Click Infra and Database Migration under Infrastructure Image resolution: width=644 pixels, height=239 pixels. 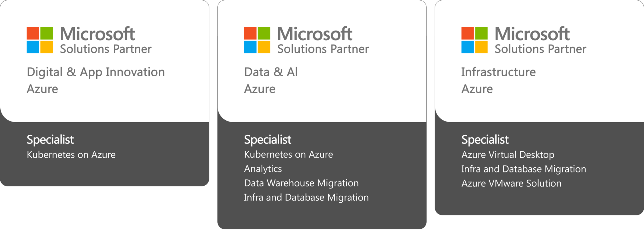[524, 169]
